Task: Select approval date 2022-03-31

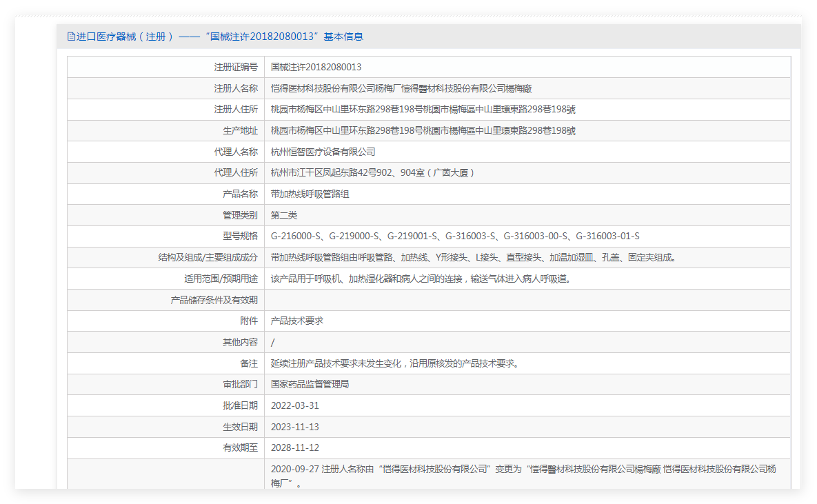Action: coord(295,406)
